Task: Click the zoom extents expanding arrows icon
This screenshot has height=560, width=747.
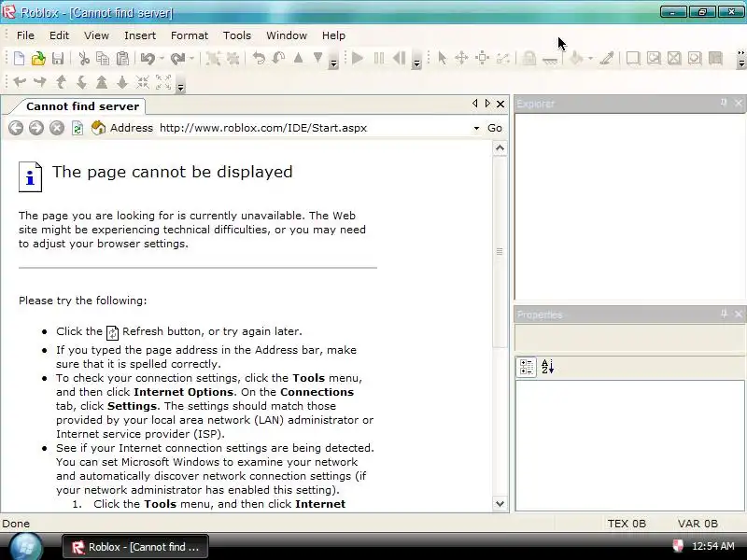Action: (163, 82)
